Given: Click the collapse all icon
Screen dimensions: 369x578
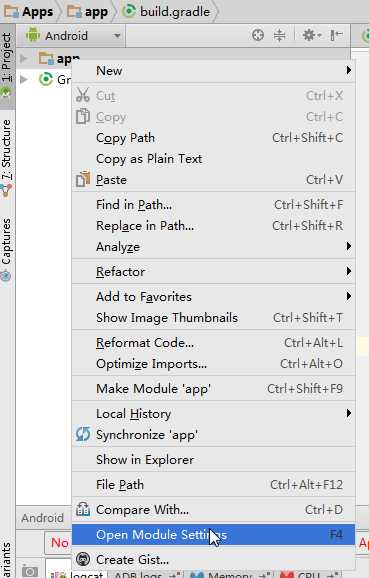Looking at the screenshot, I should pos(279,35).
